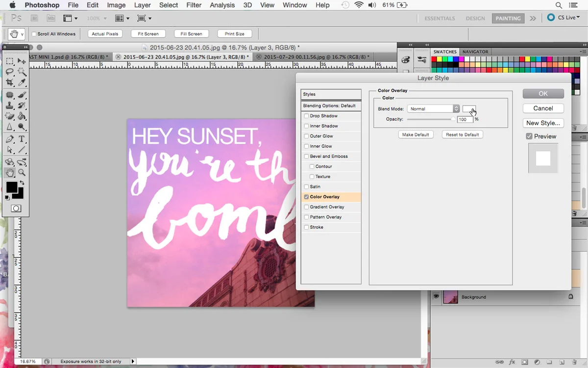
Task: Click OK in Layer Style dialog
Action: [543, 94]
